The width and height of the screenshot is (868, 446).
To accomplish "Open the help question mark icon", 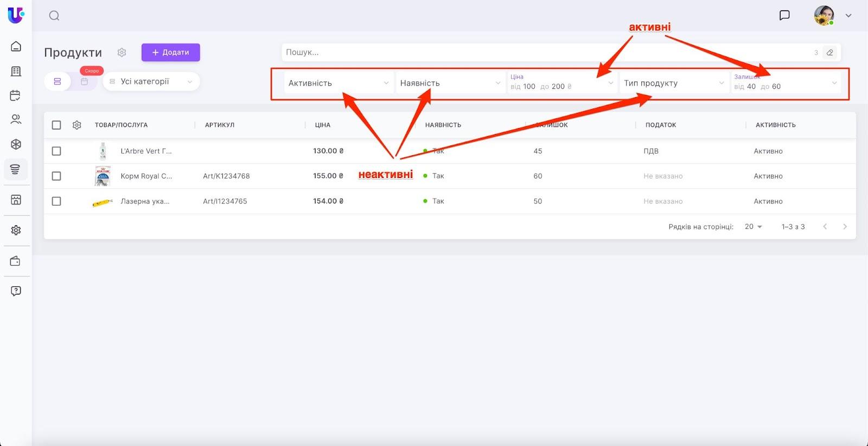I will [x=16, y=291].
